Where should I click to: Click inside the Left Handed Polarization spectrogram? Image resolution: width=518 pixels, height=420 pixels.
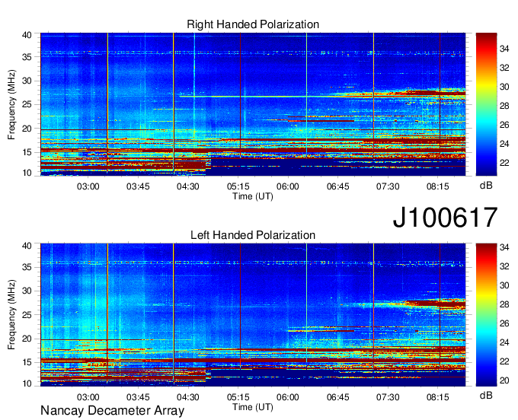253,315
